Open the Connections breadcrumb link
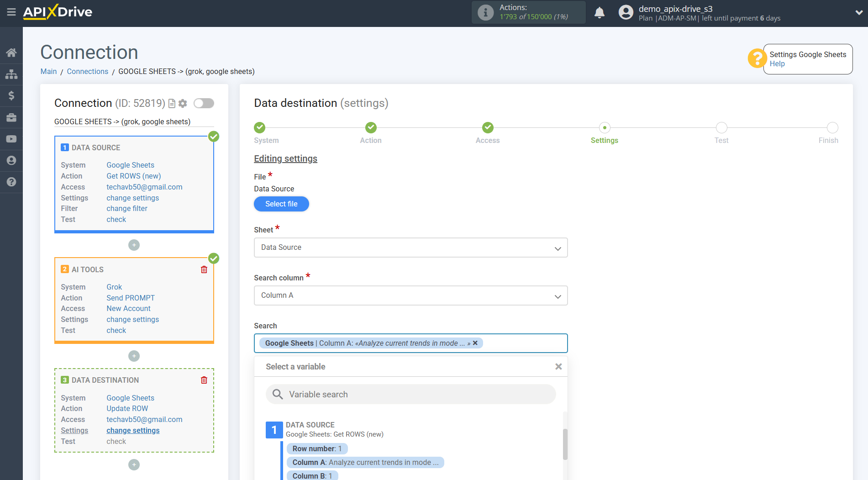This screenshot has height=480, width=868. [x=87, y=71]
